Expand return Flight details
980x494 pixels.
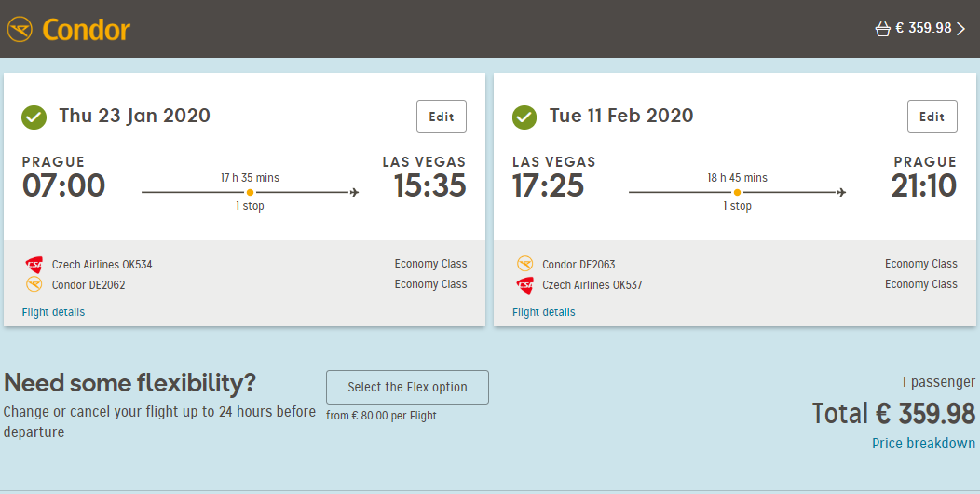point(544,312)
